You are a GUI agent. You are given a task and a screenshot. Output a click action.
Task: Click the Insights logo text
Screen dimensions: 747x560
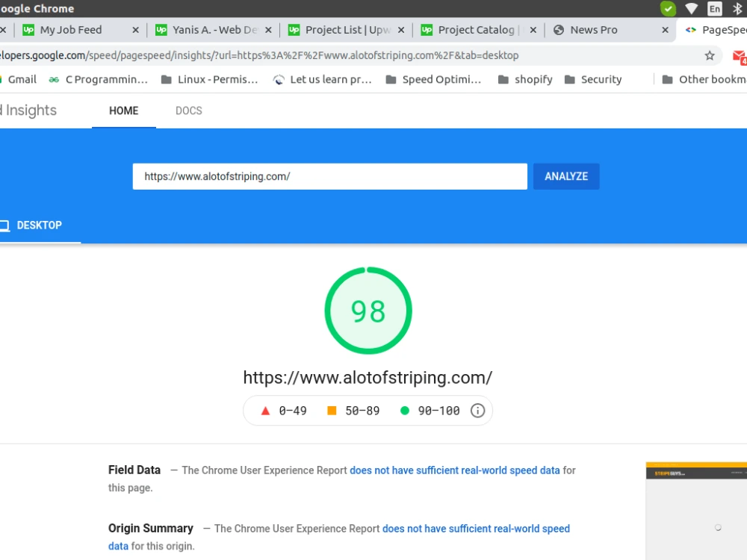click(28, 111)
